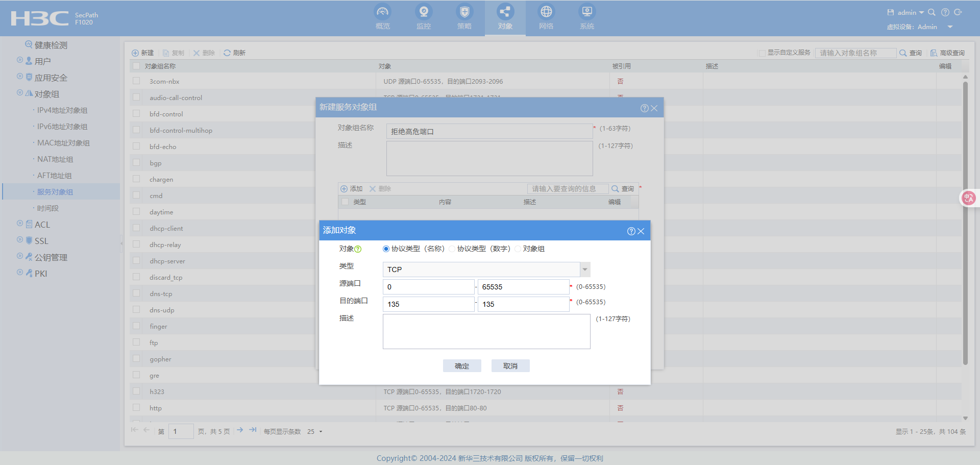Viewport: 980px width, 465px height.
Task: Expand the 用户 node in sidebar
Action: pos(20,60)
